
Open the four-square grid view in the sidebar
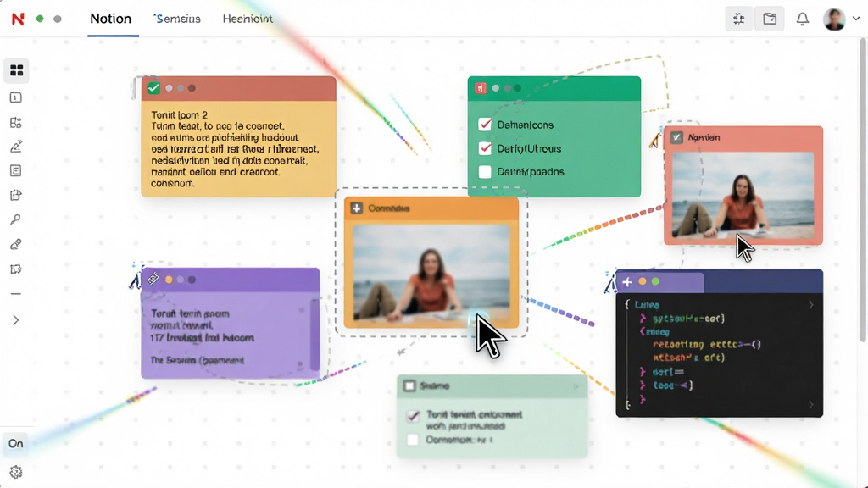pos(17,70)
